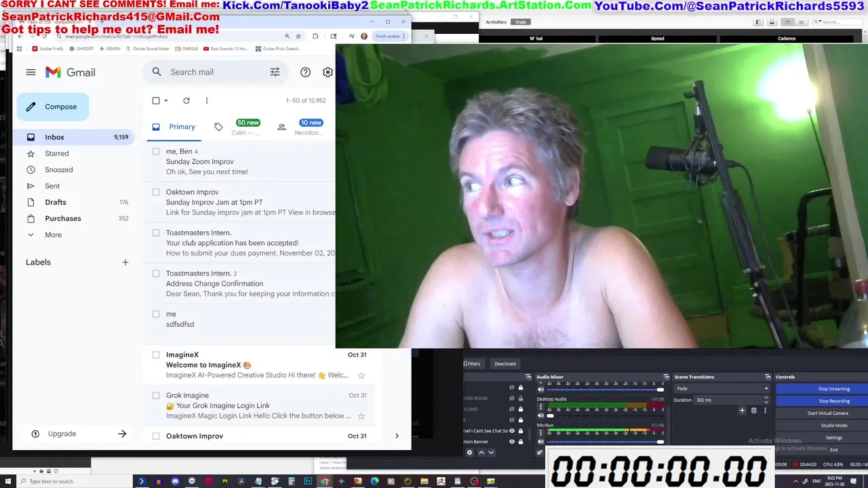Open source properties gear in OBS Sources dock

tap(470, 453)
